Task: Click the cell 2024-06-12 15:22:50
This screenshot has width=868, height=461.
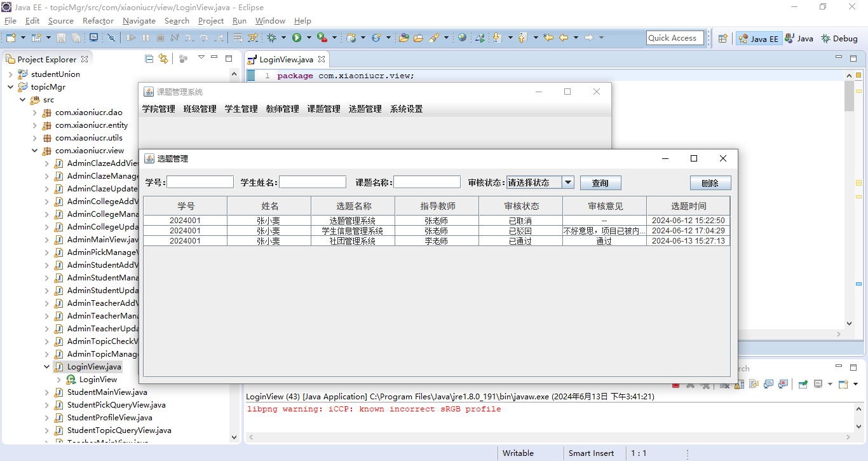Action: pyautogui.click(x=688, y=221)
